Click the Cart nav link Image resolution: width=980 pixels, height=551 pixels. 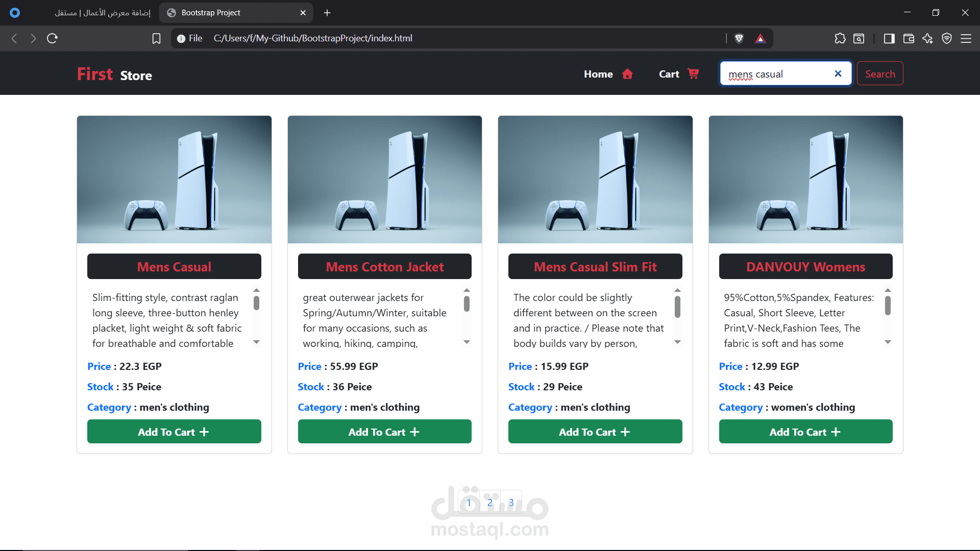pyautogui.click(x=669, y=74)
